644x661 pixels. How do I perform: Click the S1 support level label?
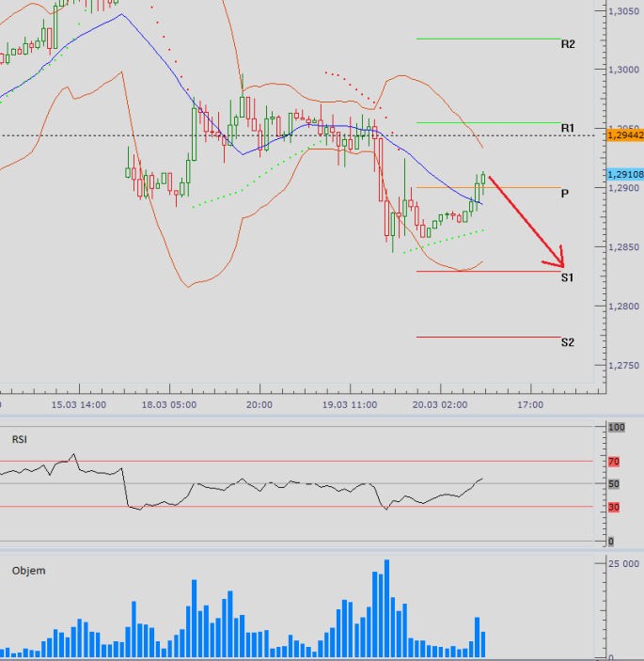(x=567, y=277)
